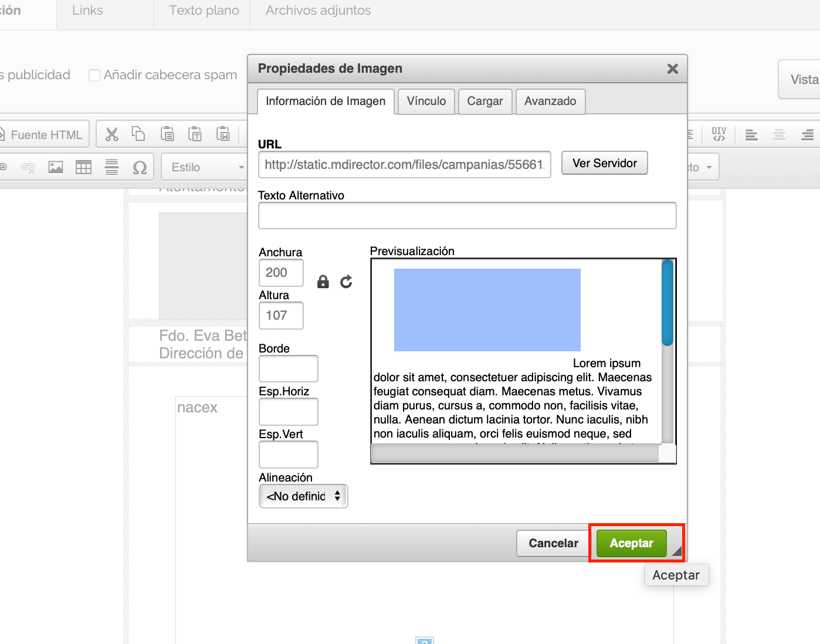Click the DIV container creation icon
The width and height of the screenshot is (820, 644).
[x=719, y=134]
